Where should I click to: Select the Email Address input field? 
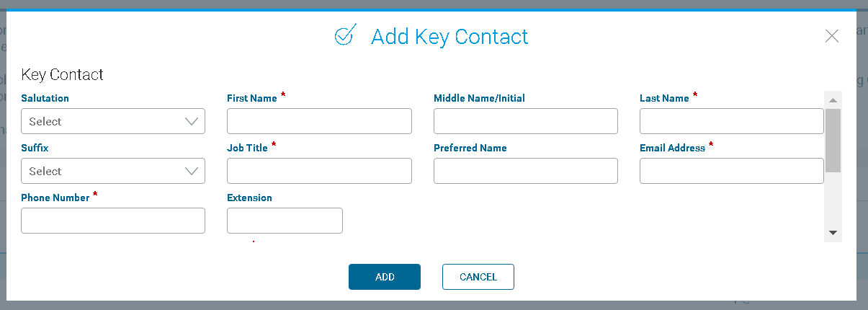(x=732, y=171)
